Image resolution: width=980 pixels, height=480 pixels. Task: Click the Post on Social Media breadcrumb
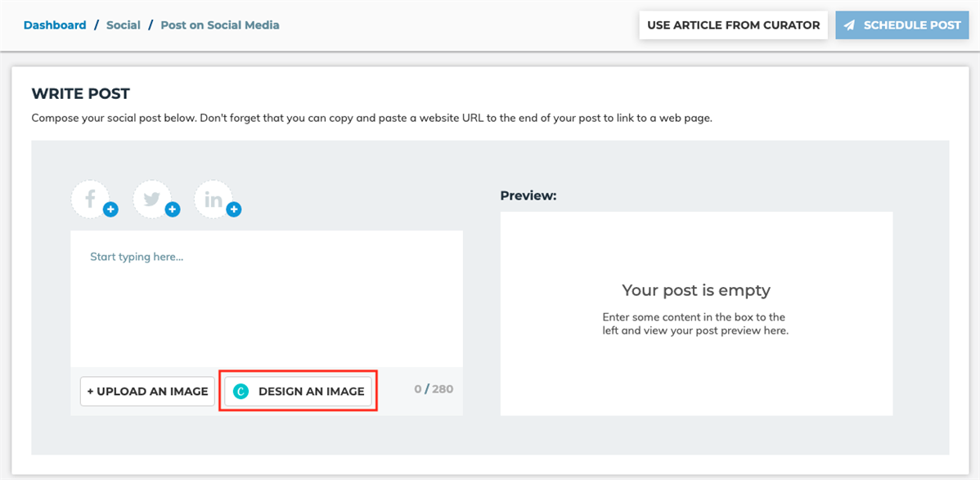[x=220, y=25]
